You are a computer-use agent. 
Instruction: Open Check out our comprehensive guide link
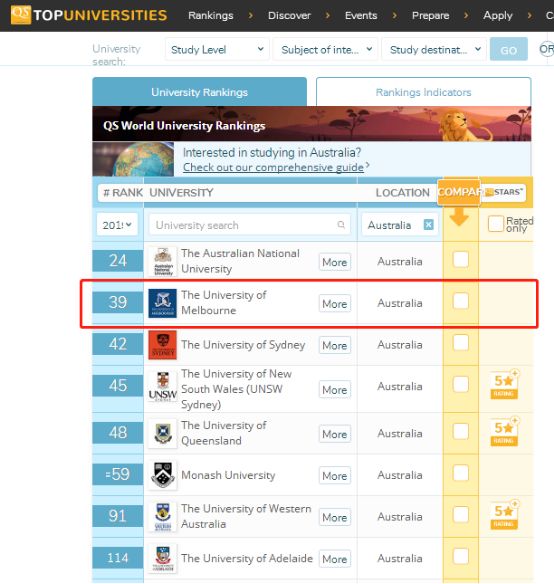coord(273,167)
